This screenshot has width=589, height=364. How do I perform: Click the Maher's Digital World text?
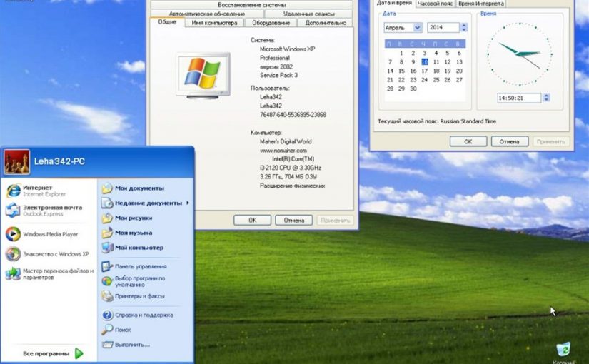tap(286, 141)
